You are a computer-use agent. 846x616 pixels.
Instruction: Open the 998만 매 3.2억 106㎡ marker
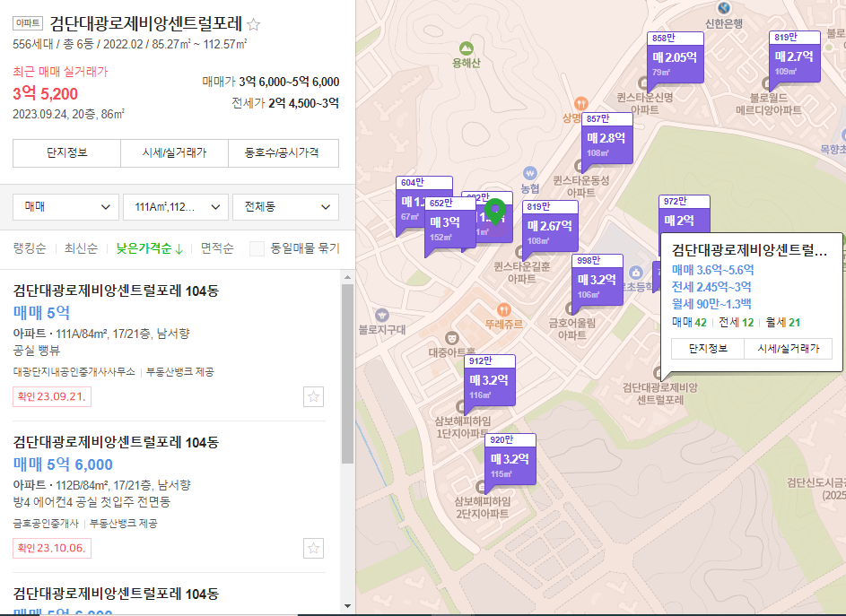pyautogui.click(x=597, y=280)
